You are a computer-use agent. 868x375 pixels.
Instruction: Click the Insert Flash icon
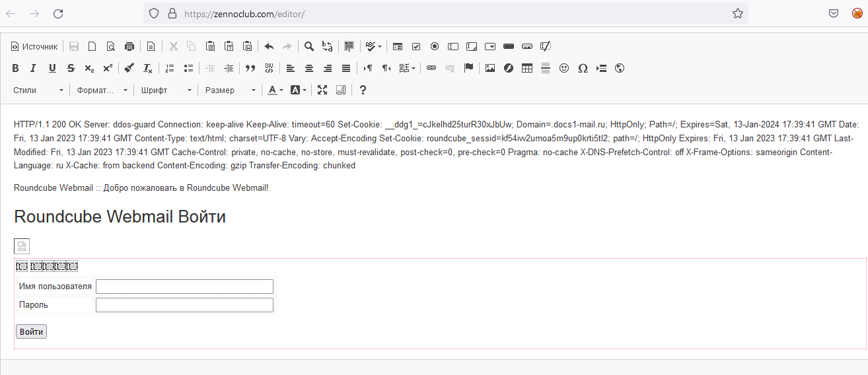click(x=509, y=68)
